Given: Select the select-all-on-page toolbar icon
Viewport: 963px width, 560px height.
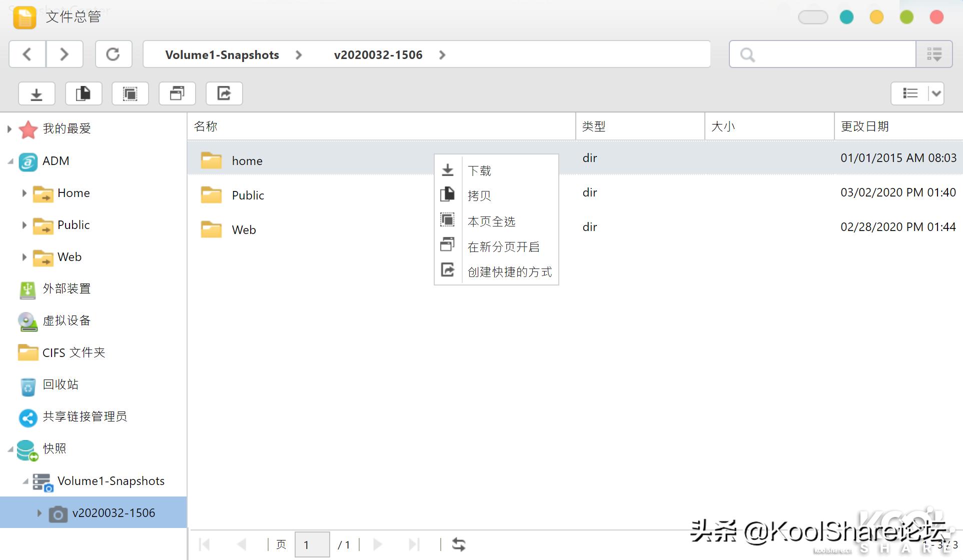Looking at the screenshot, I should (x=130, y=93).
